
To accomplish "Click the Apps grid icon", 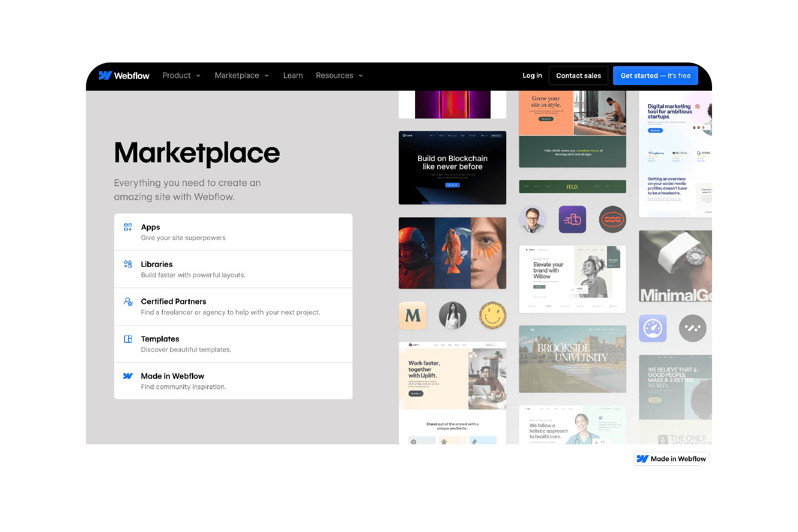I will click(128, 227).
